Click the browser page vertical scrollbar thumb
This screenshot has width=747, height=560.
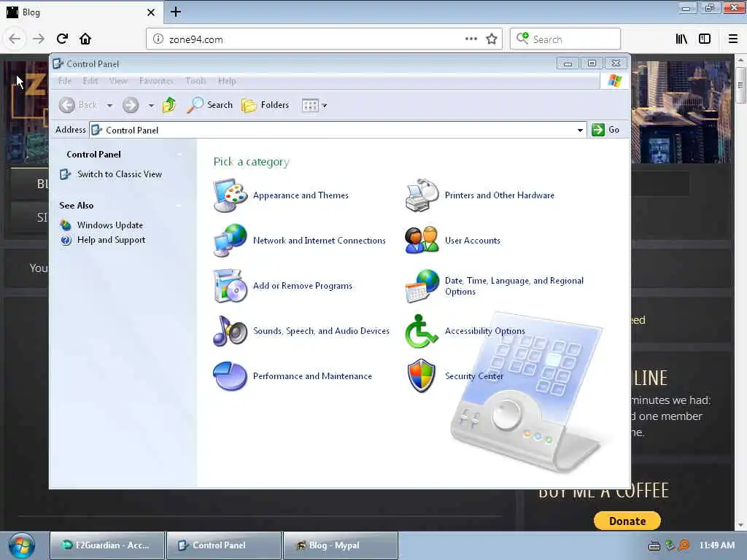coord(740,85)
